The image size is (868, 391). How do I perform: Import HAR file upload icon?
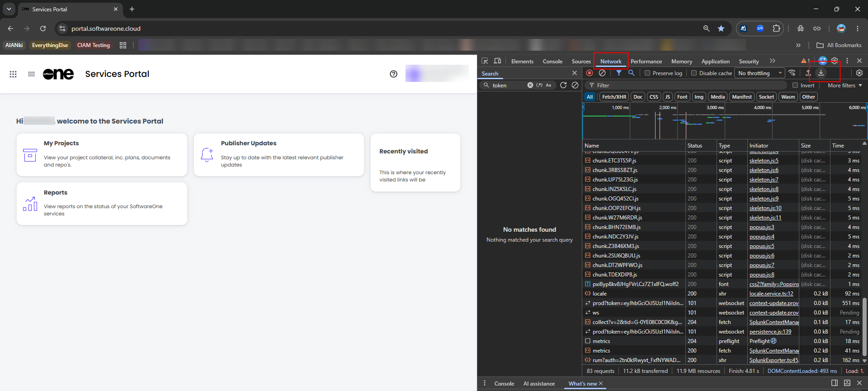click(x=808, y=73)
